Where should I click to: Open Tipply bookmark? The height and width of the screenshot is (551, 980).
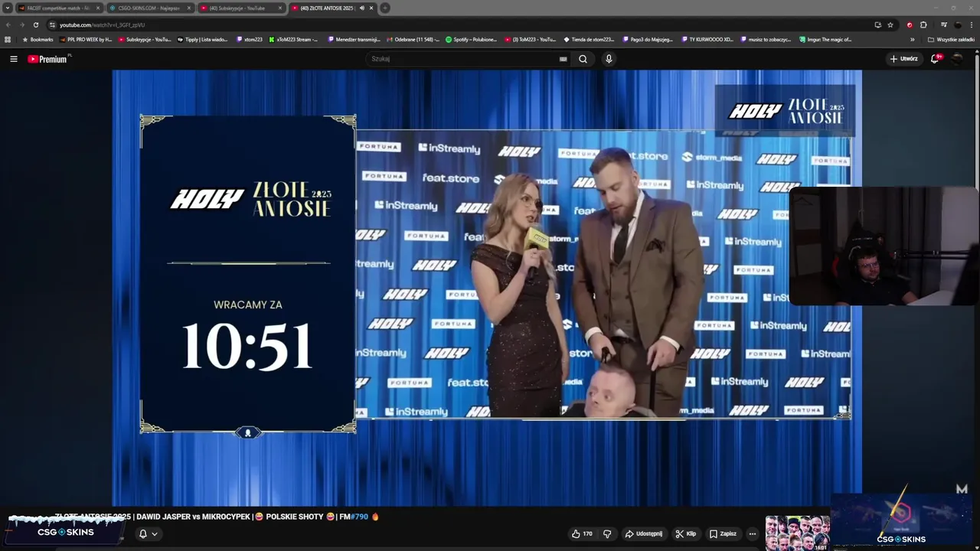tap(202, 39)
